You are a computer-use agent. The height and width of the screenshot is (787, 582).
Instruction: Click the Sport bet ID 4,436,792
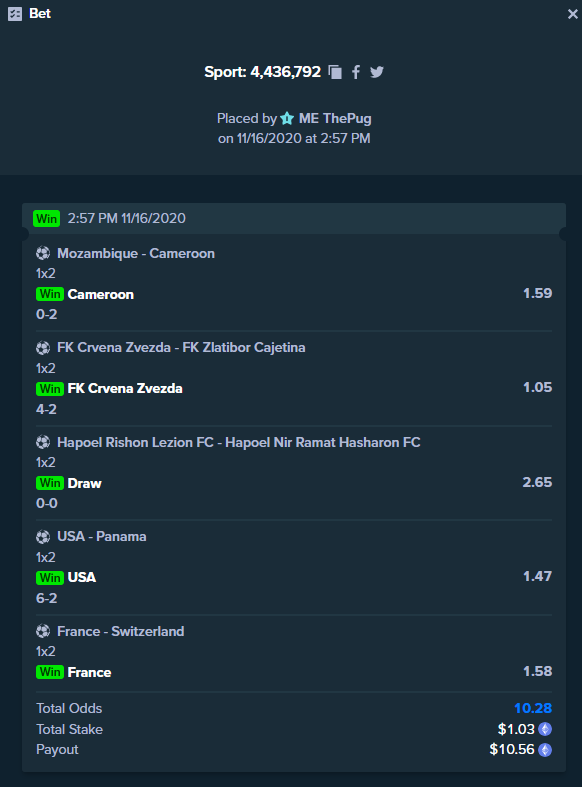[285, 72]
